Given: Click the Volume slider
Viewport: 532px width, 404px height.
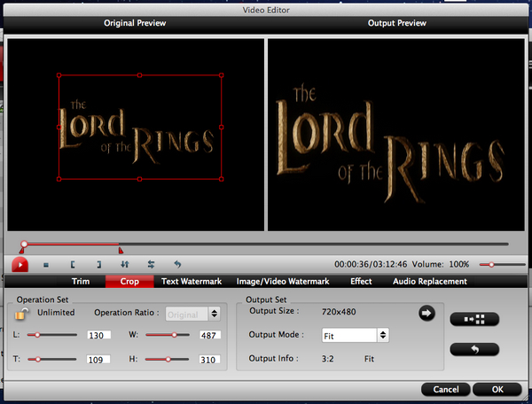Looking at the screenshot, I should (x=502, y=264).
